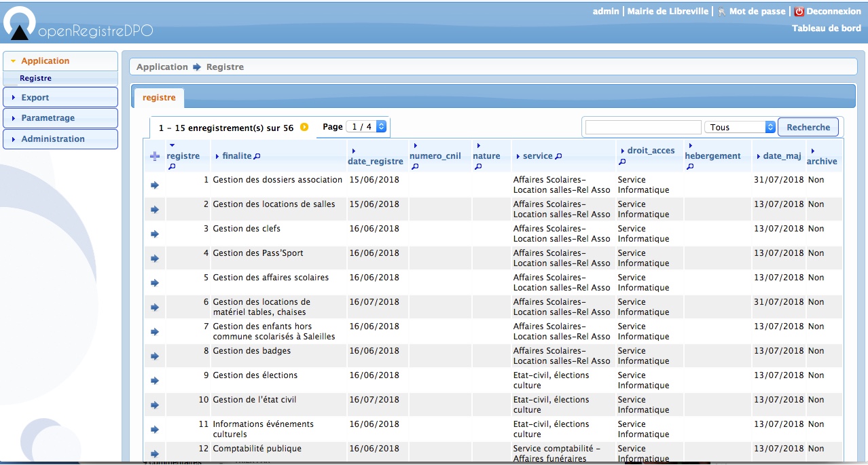Click the magnifier icon under nature

478,166
